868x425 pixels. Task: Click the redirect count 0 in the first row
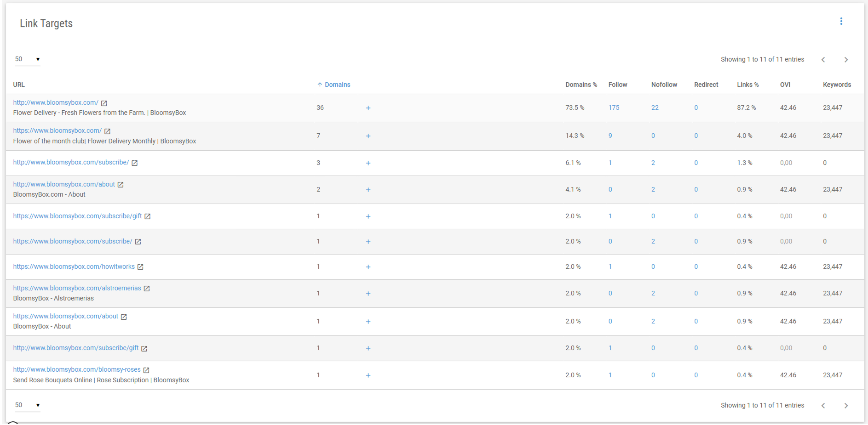coord(696,108)
